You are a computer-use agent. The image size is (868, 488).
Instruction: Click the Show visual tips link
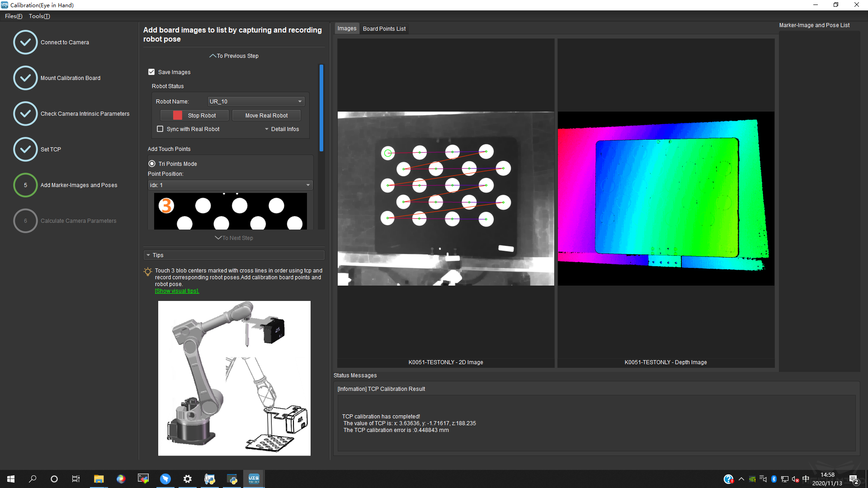pyautogui.click(x=177, y=291)
